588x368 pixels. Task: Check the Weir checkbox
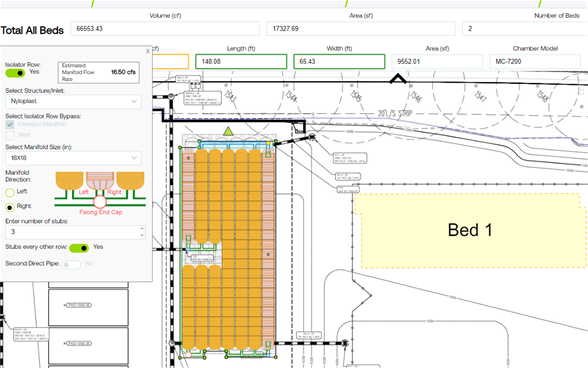click(10, 135)
